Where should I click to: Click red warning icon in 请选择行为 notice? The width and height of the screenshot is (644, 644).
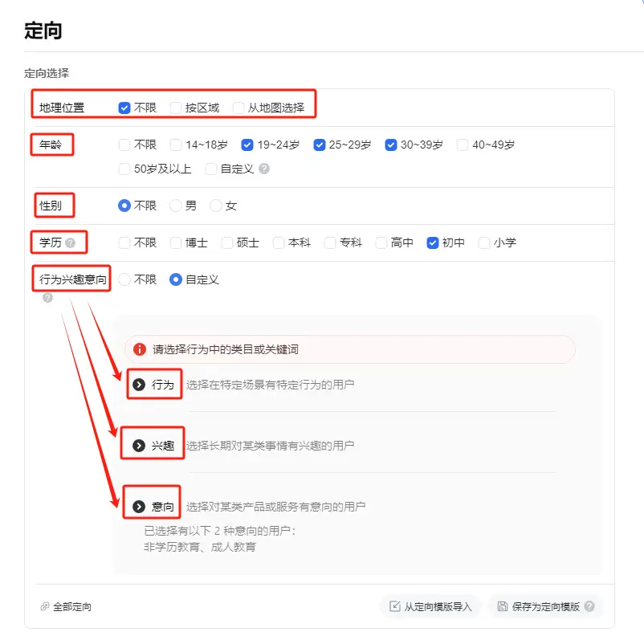pyautogui.click(x=140, y=349)
